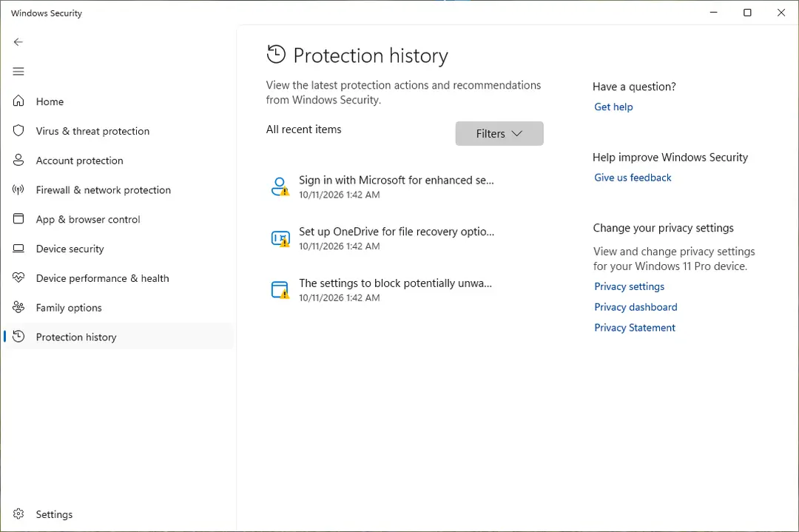
Task: Open Settings at sidebar bottom
Action: tap(118, 514)
